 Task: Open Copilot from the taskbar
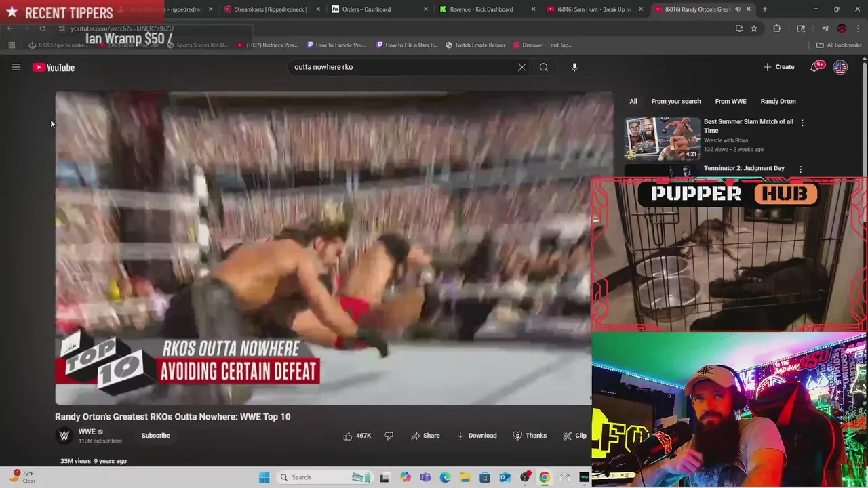pos(406,477)
